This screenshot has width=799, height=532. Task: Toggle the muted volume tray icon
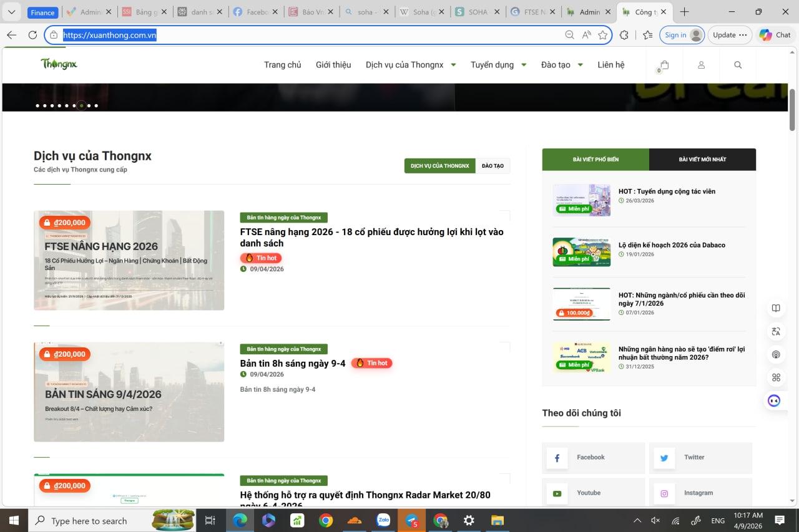(655, 520)
